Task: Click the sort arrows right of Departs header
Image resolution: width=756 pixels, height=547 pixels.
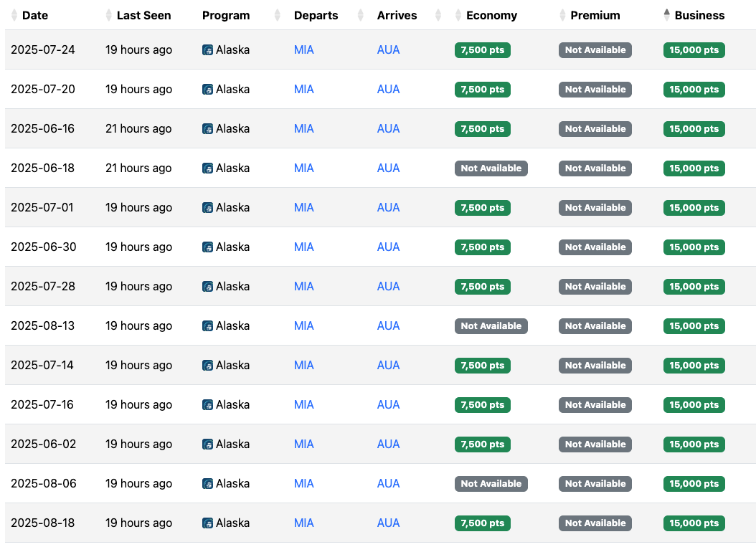Action: click(x=361, y=16)
